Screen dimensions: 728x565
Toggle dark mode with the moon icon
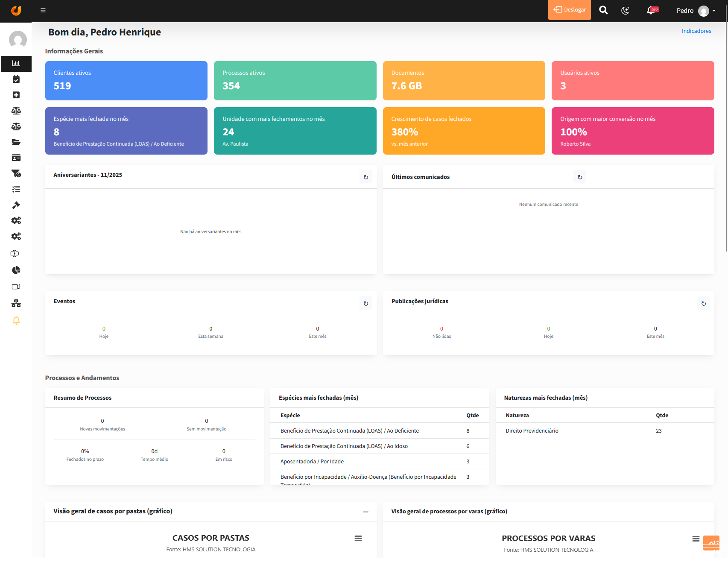pos(625,10)
